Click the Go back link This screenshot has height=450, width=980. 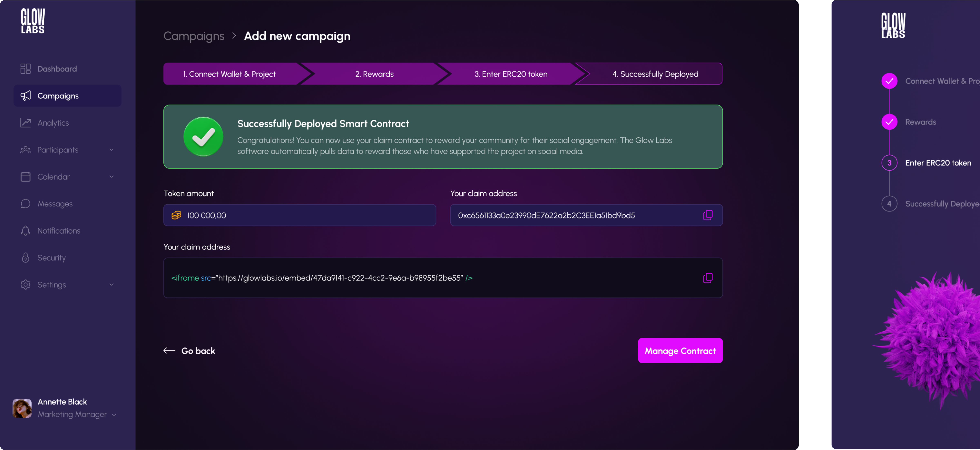click(x=189, y=351)
